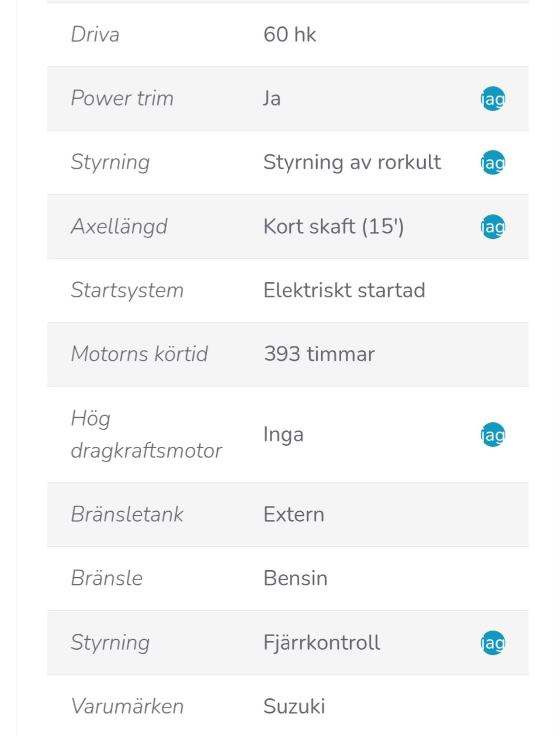Select the Motorns körtid label
Viewport: 560px width, 736px height.
(x=139, y=354)
